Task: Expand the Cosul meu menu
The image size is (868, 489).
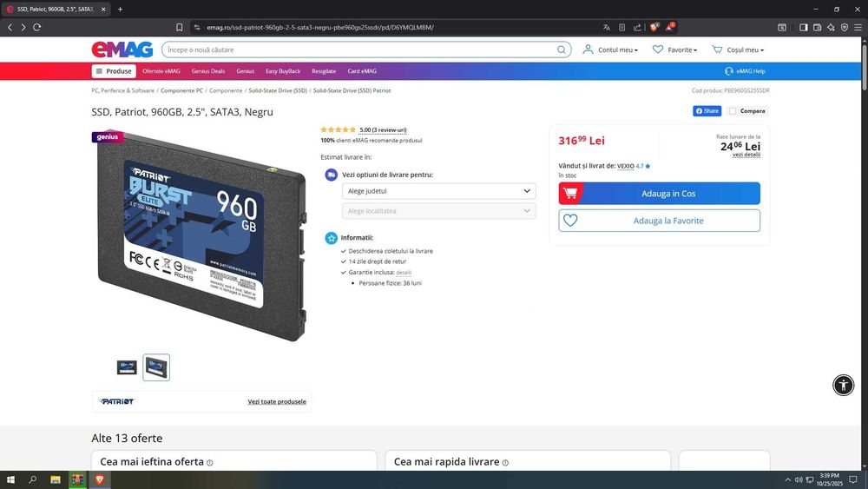Action: (737, 50)
